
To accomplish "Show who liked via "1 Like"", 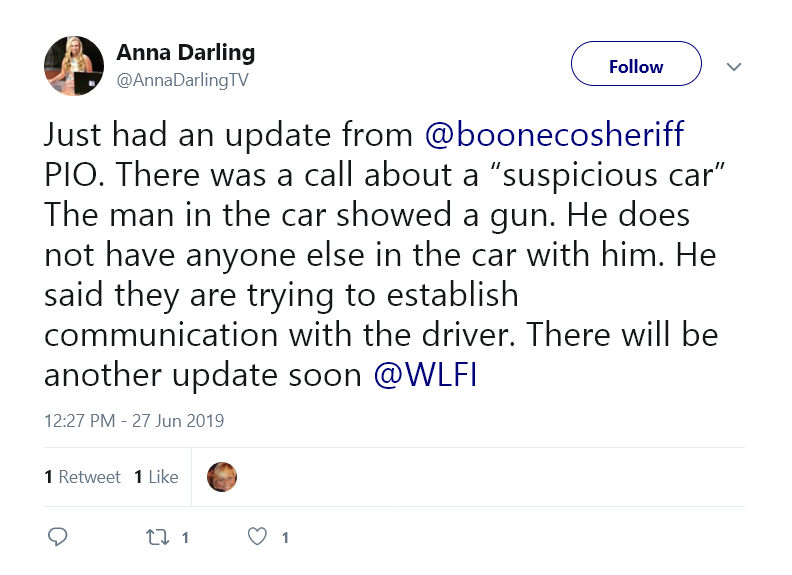I will tap(156, 477).
